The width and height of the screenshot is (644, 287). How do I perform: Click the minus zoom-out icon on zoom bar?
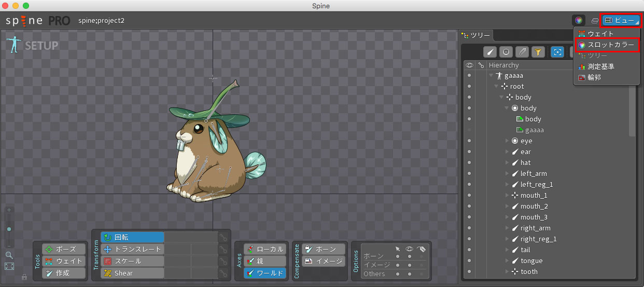(x=9, y=245)
